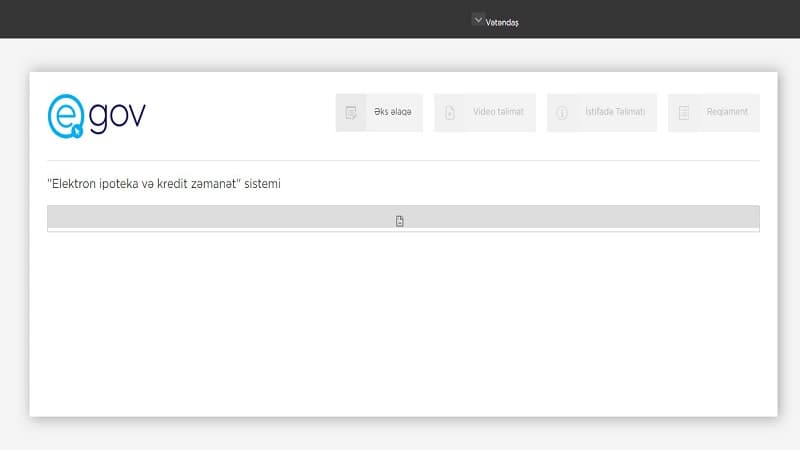The image size is (800, 450).
Task: Click the video file icon beside Video təlimat
Action: (449, 113)
